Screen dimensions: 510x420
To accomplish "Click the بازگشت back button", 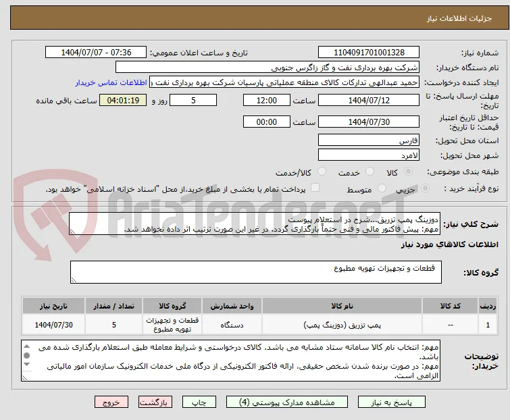I will point(155,402).
